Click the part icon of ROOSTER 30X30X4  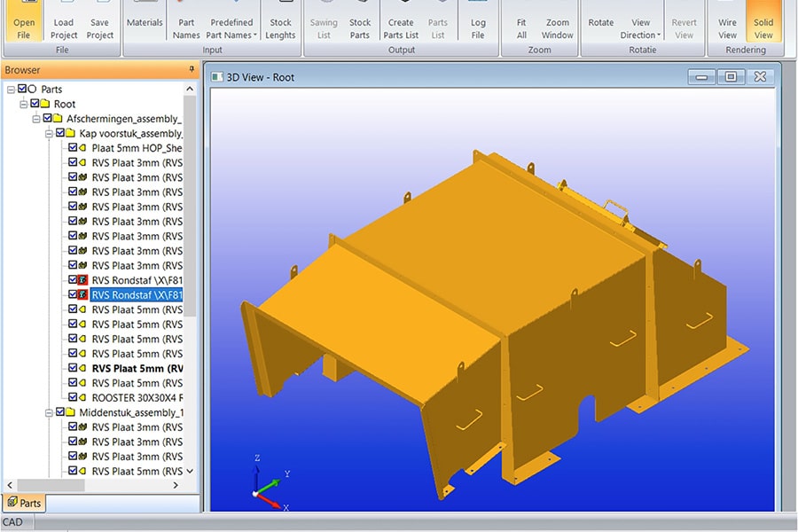click(x=83, y=397)
